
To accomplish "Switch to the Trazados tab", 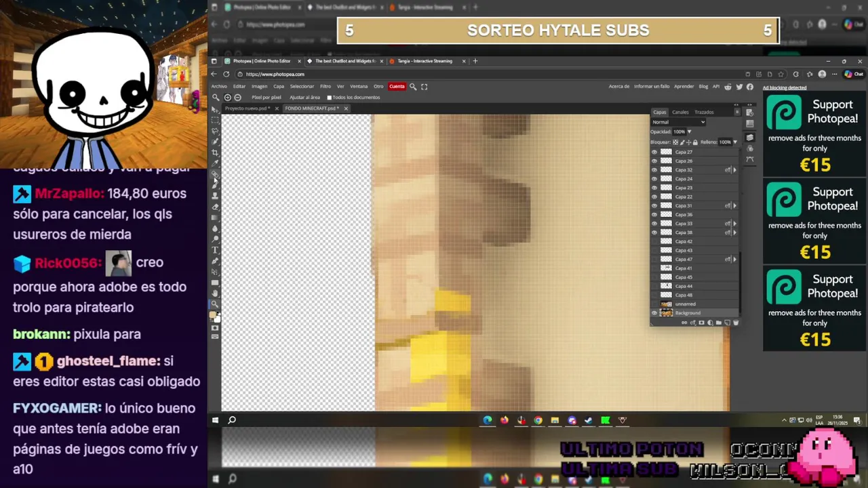I will 704,112.
